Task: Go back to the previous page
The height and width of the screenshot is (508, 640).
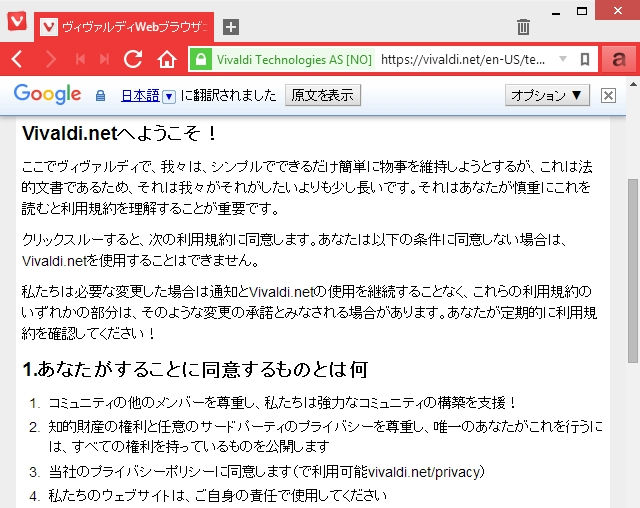Action: tap(17, 60)
